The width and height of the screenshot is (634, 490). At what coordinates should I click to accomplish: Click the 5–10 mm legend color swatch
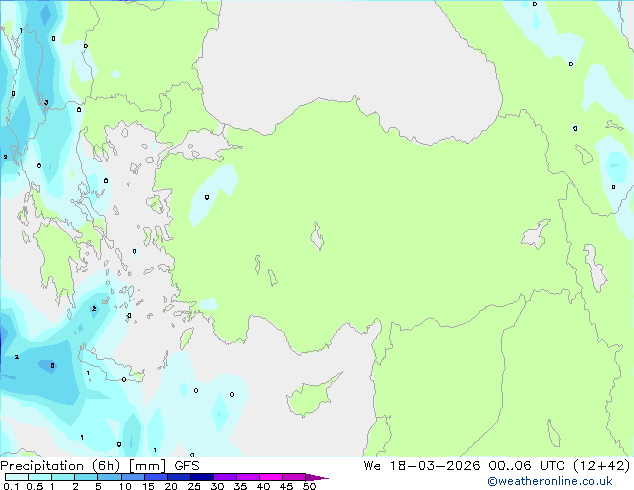coord(109,477)
